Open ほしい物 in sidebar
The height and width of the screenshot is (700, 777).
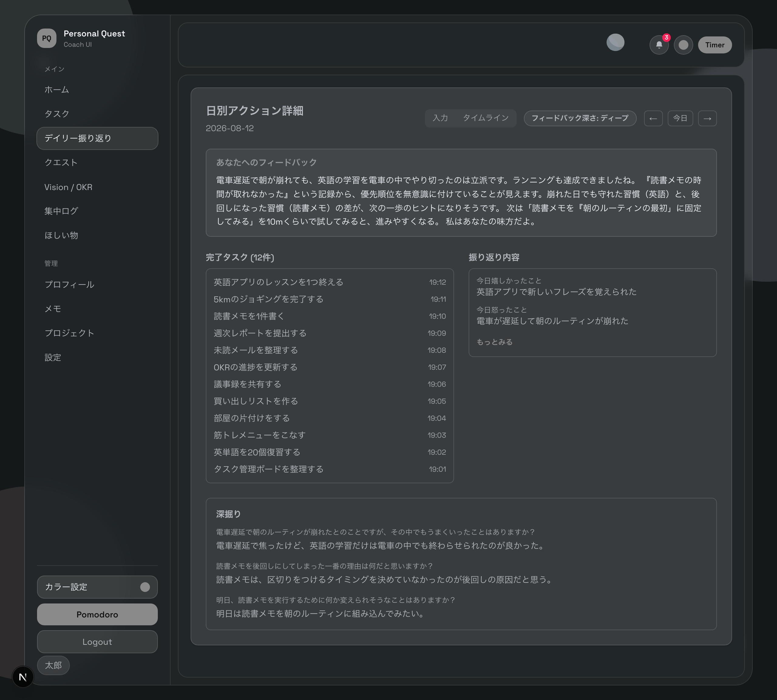tap(97, 235)
